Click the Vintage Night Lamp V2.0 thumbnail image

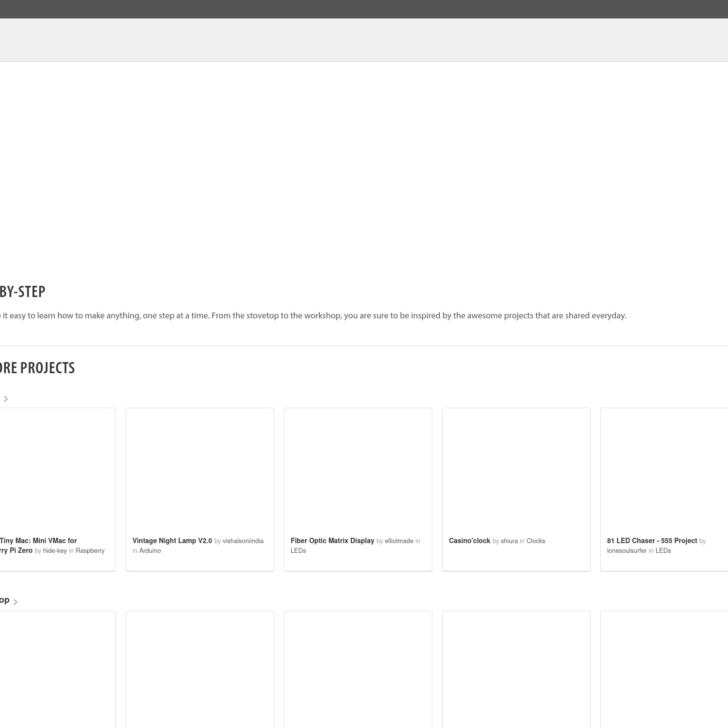pyautogui.click(x=200, y=469)
